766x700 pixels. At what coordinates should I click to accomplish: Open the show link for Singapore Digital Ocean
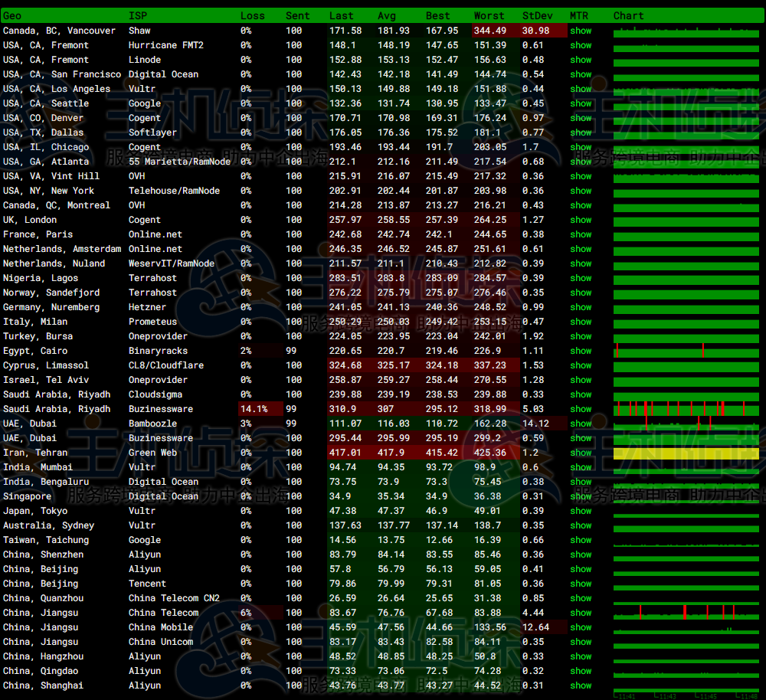pyautogui.click(x=581, y=496)
